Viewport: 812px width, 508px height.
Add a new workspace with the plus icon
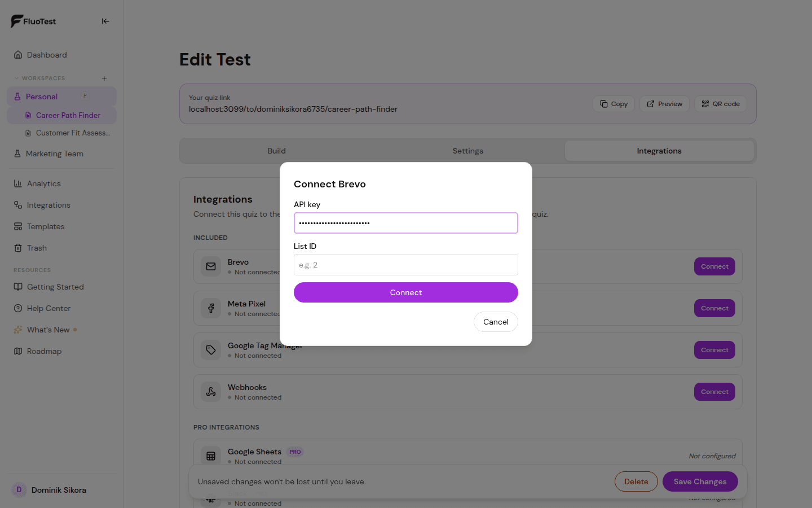104,78
